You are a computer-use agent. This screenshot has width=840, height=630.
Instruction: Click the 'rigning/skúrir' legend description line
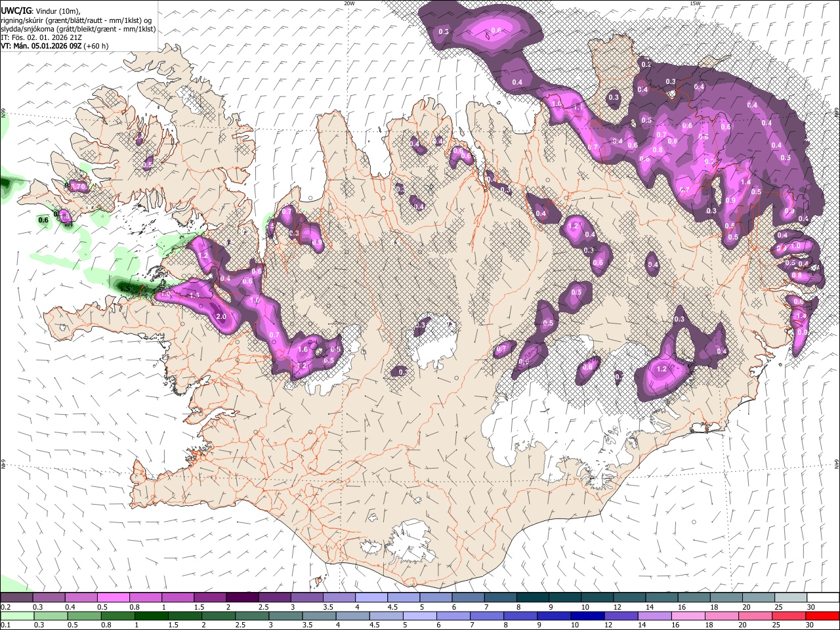click(77, 20)
